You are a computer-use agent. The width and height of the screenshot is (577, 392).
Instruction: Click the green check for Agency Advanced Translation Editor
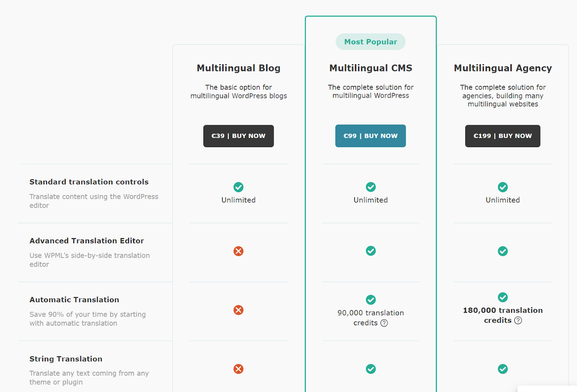coord(503,251)
